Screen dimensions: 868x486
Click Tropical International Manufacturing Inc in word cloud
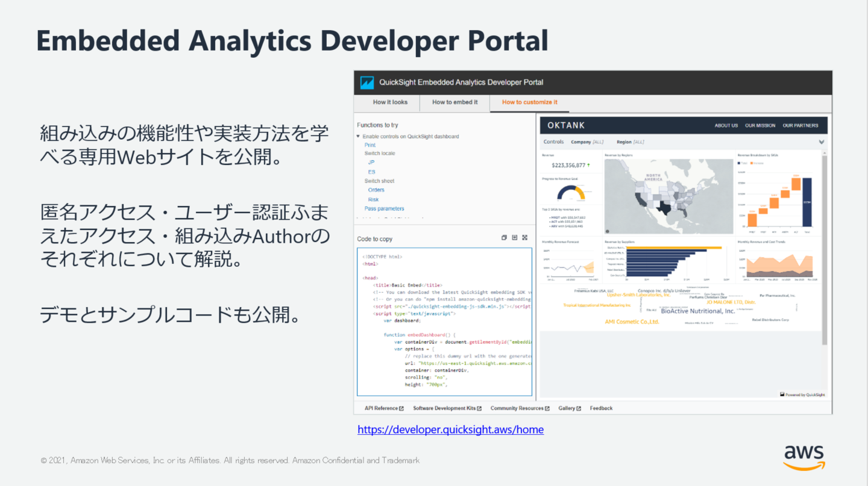[597, 305]
